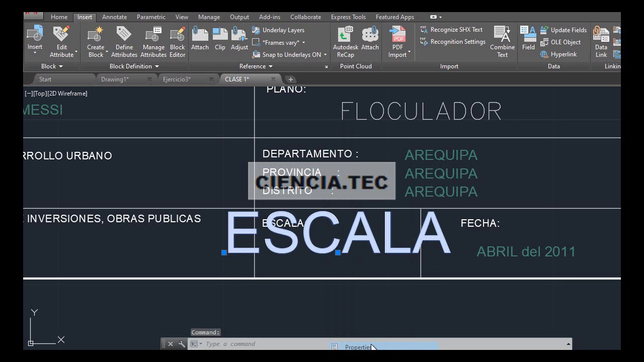
Task: Close the Ejercicio3* file tab
Action: pos(211,79)
